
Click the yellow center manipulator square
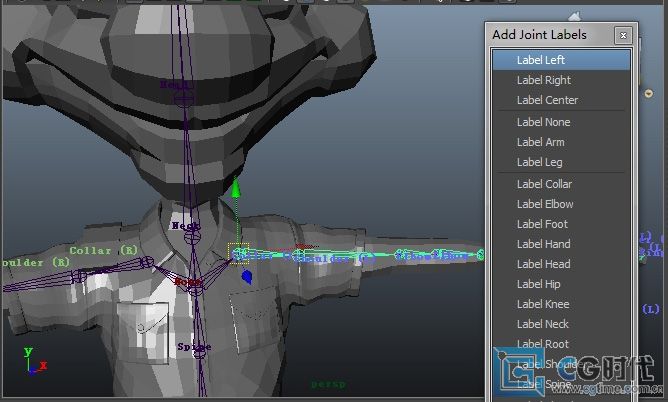click(x=239, y=254)
